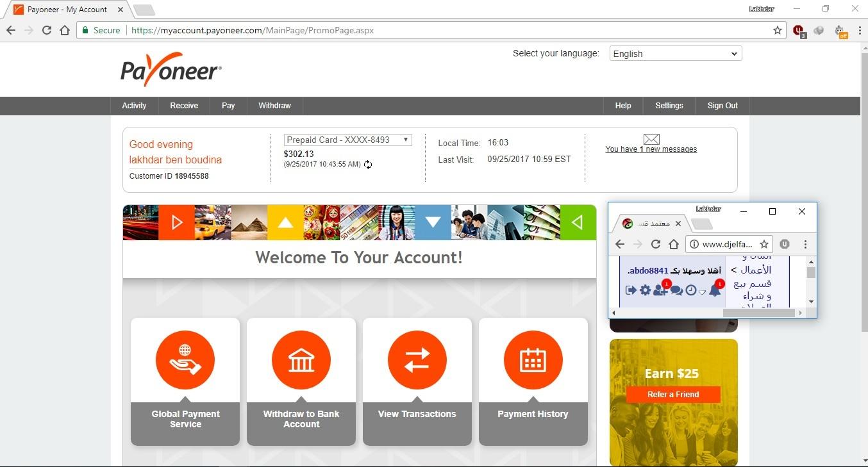
Task: Select the Arabic-titled tab in the djelfa window
Action: tap(651, 224)
